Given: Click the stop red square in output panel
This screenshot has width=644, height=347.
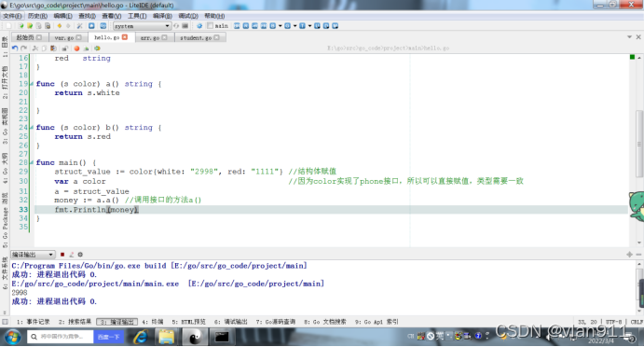Looking at the screenshot, I should 62,255.
